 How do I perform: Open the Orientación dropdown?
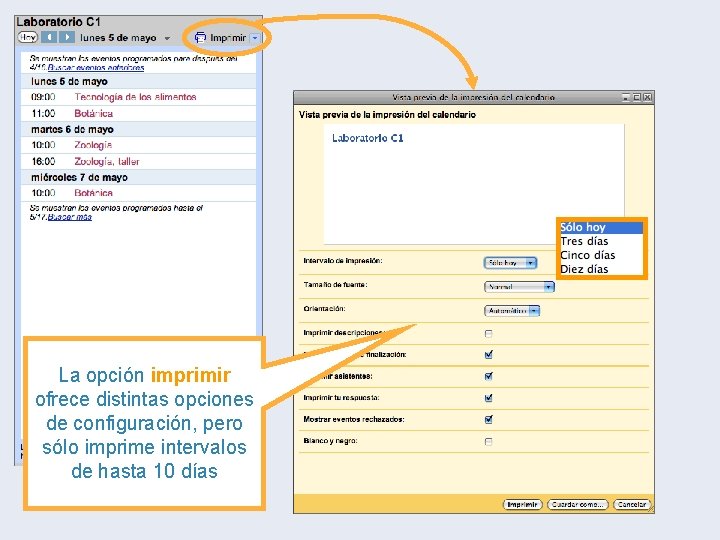512,311
